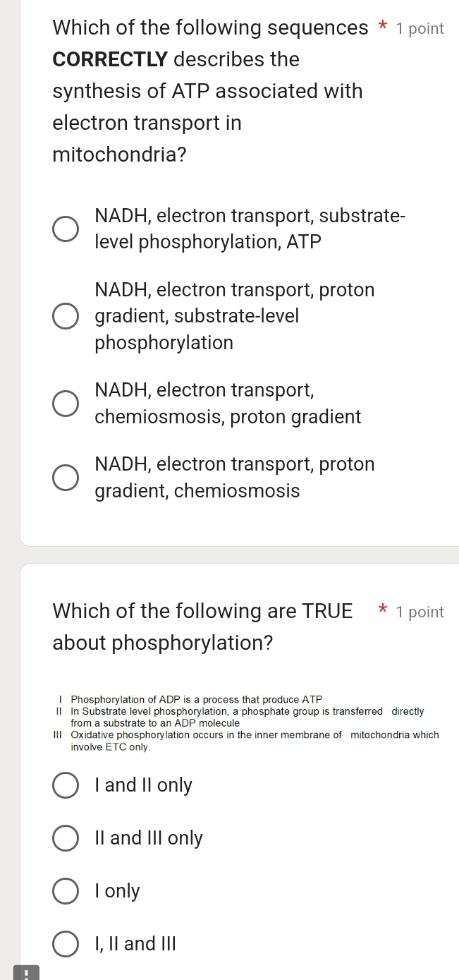Screen dimensions: 459x980
Task: Pick 'NADH, electron transport, proton gradient, chemiosmosis'
Action: coord(65,477)
